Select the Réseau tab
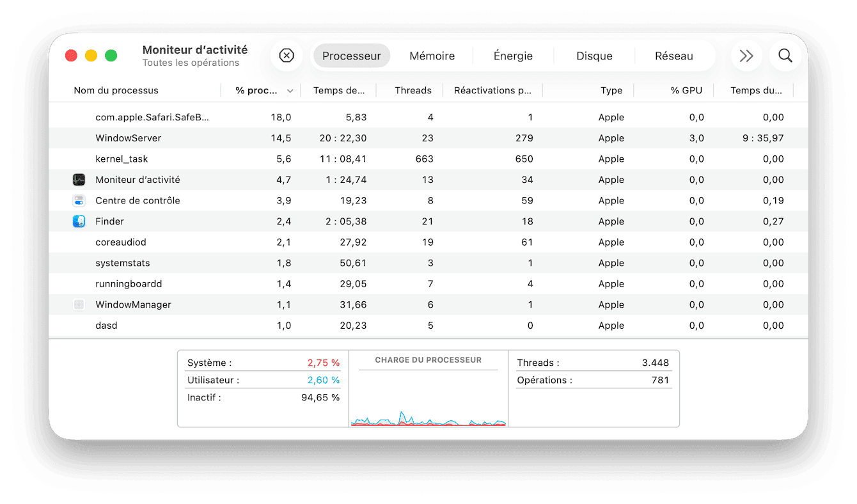This screenshot has height=504, width=857. coord(673,56)
